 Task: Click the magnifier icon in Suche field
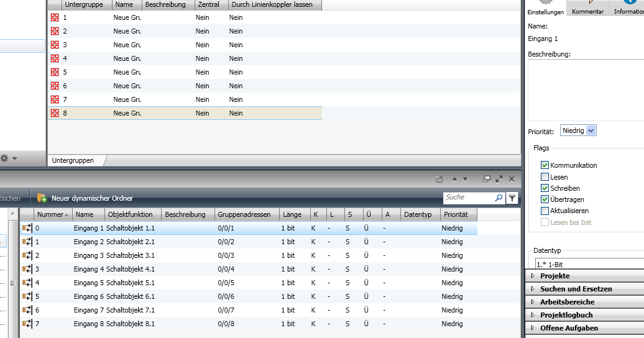(x=499, y=198)
